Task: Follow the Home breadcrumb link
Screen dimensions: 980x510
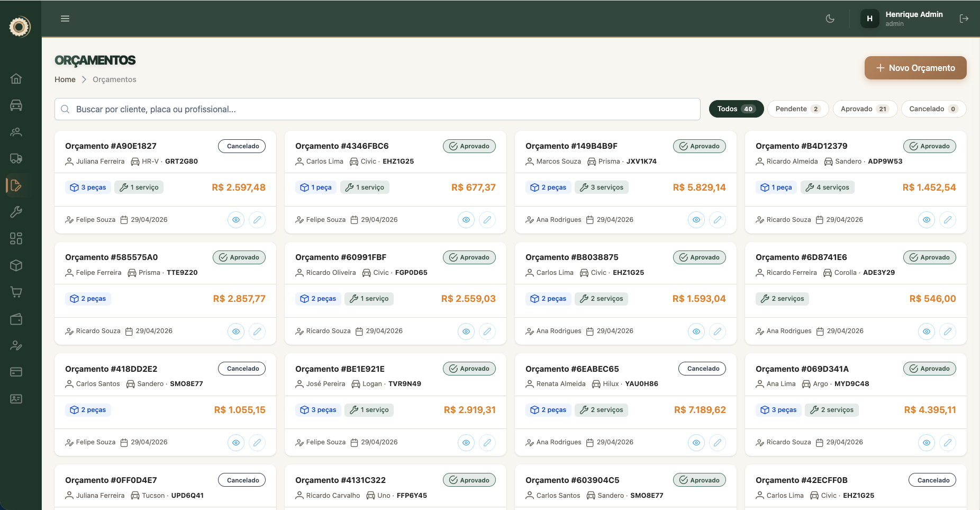Action: tap(65, 79)
